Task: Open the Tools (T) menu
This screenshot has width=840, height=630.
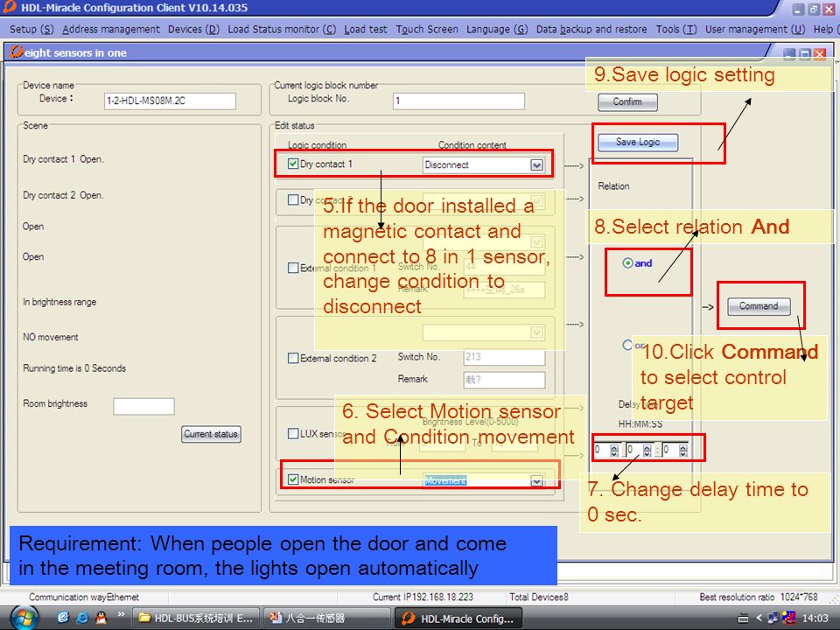Action: 676,29
